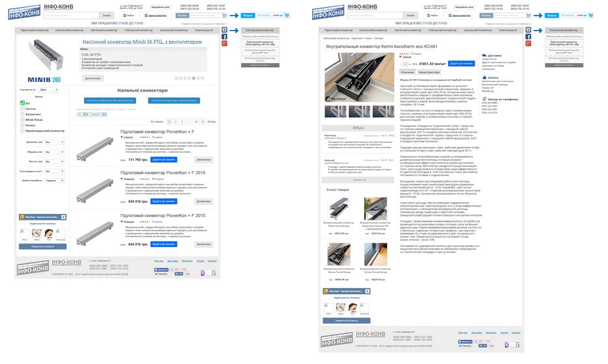Collapse the Плінтусний конвектор popup header, right page
The height and width of the screenshot is (364, 608).
pyautogui.click(x=564, y=30)
